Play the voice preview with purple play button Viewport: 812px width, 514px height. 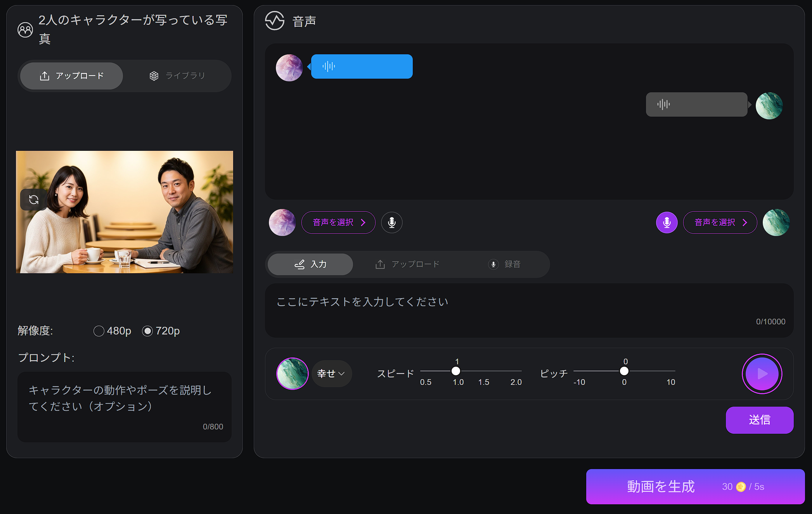pos(762,374)
